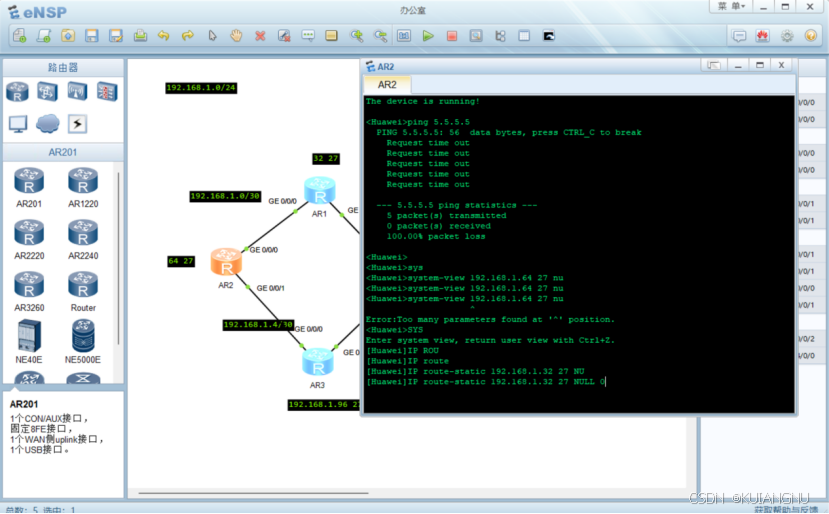Click the new topology toolbar icon
Image resolution: width=829 pixels, height=514 pixels.
coord(20,35)
